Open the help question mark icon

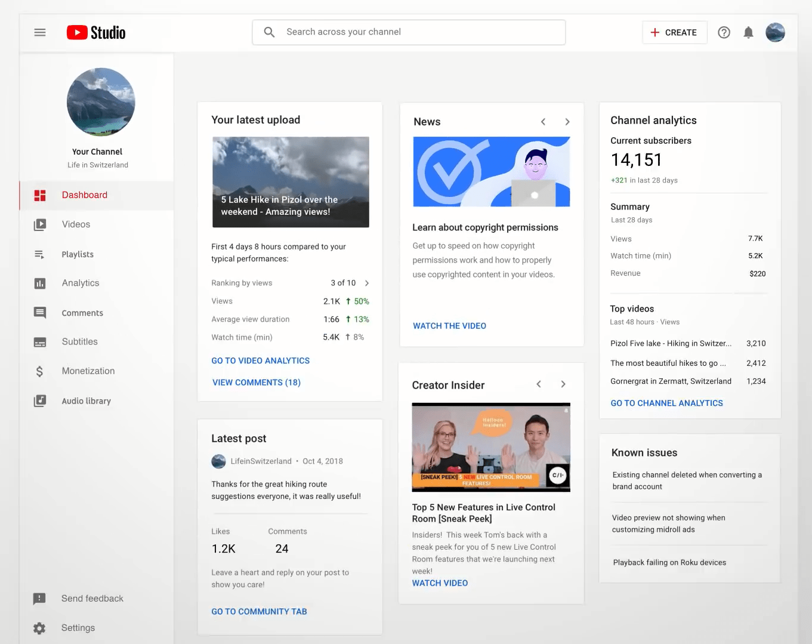pyautogui.click(x=724, y=32)
